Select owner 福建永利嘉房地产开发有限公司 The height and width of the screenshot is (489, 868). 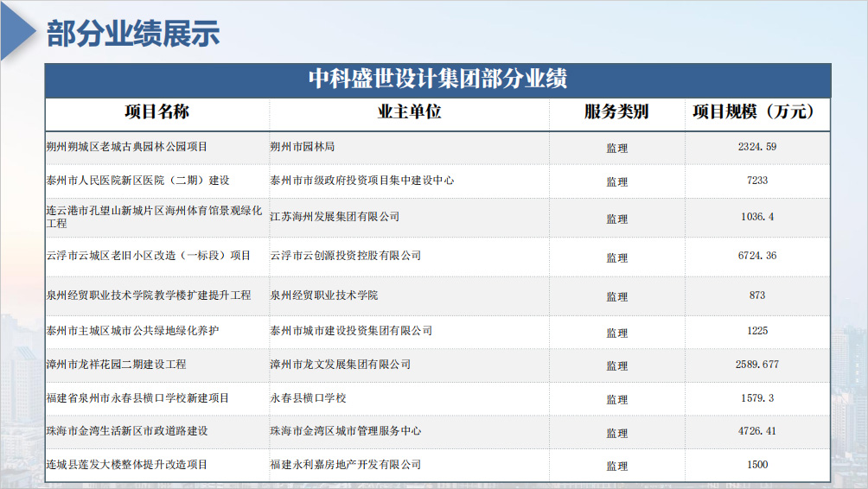[346, 465]
